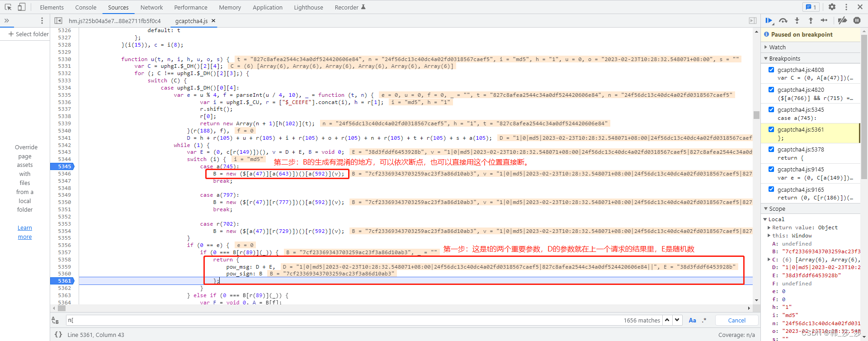Hide the file navigator sidebar
Image resolution: width=868 pixels, height=341 pixels.
pyautogui.click(x=58, y=20)
